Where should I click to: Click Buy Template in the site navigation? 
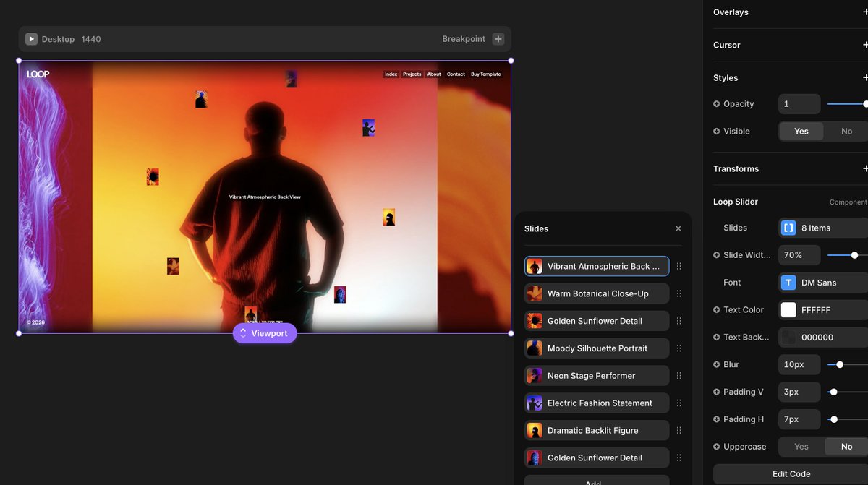485,74
